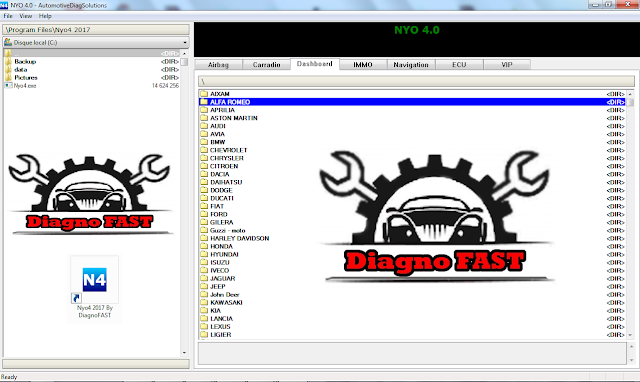
Task: Click the Pictures folder icon
Action: [8, 78]
